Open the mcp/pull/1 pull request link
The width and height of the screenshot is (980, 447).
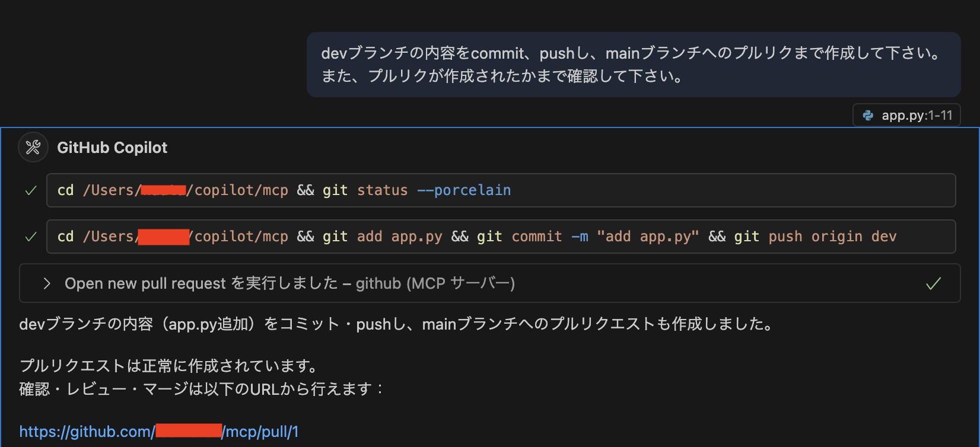[158, 432]
